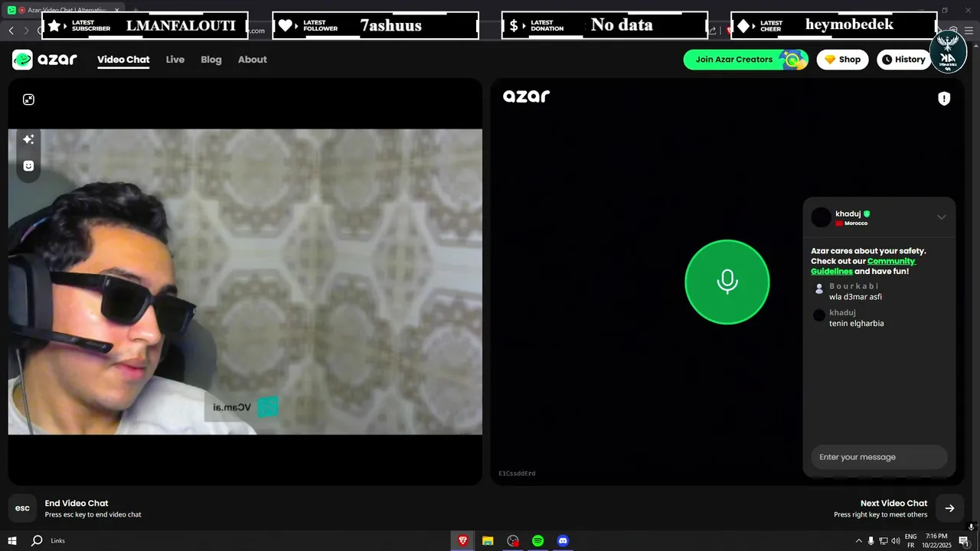The image size is (980, 551).
Task: Click Next Video Chat label
Action: 893,503
